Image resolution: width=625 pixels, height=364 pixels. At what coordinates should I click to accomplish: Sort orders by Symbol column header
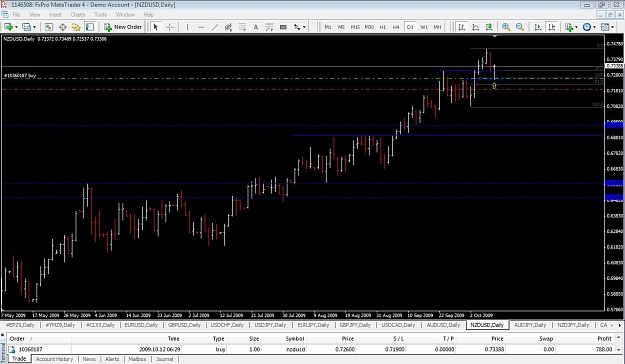(295, 338)
